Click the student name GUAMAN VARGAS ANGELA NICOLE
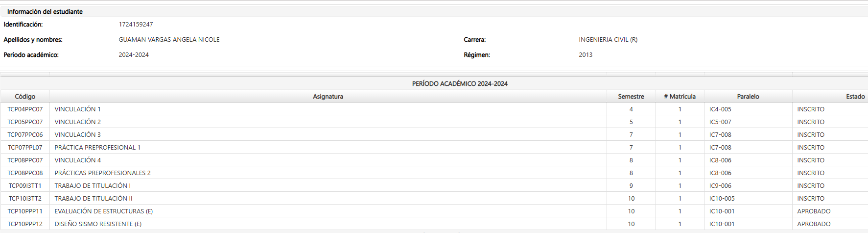The height and width of the screenshot is (233, 868). (x=169, y=40)
